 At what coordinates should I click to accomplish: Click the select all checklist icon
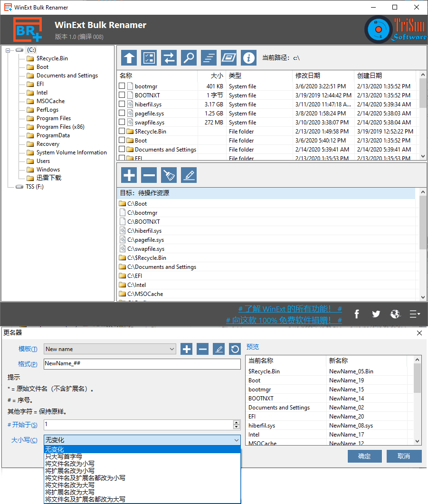coord(149,58)
